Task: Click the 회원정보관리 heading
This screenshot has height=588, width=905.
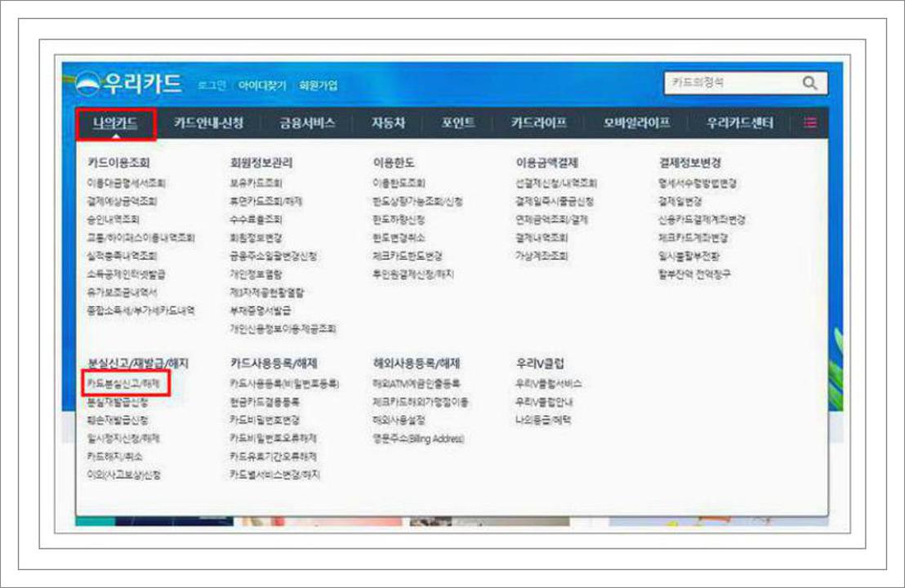Action: (261, 163)
